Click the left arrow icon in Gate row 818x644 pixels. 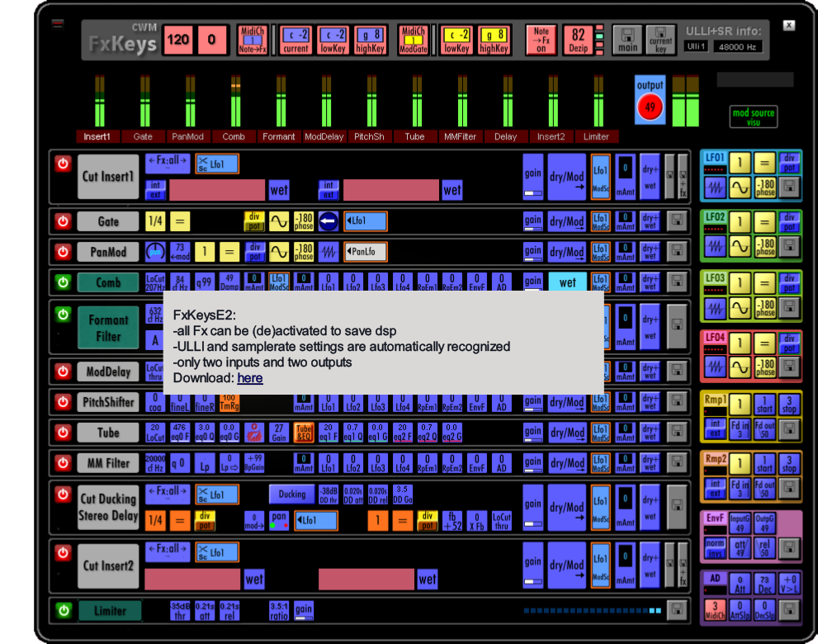pyautogui.click(x=329, y=221)
